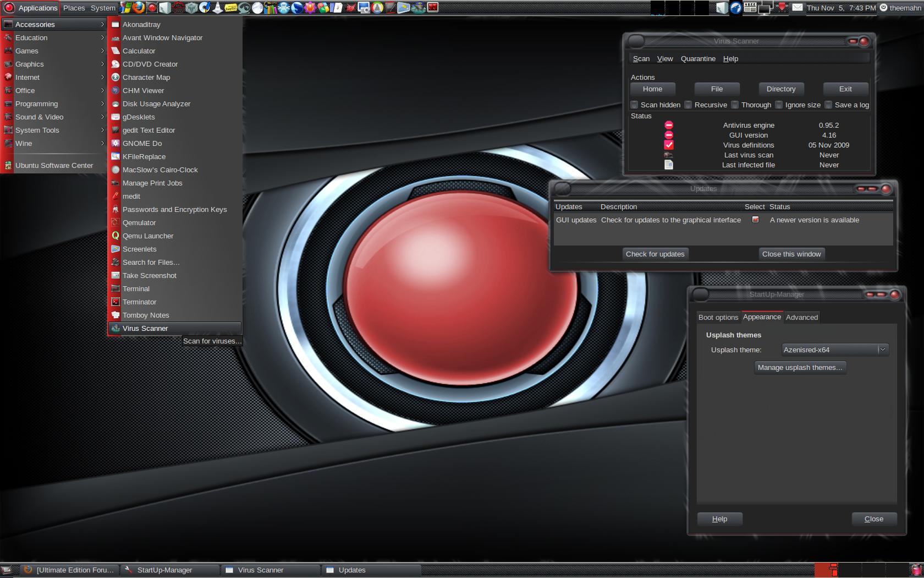
Task: Click the Directory scan button
Action: coord(781,89)
